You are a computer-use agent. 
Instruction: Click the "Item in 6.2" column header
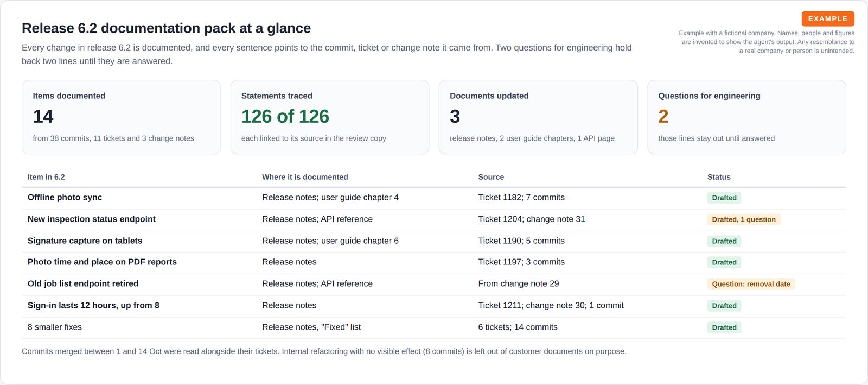point(46,177)
